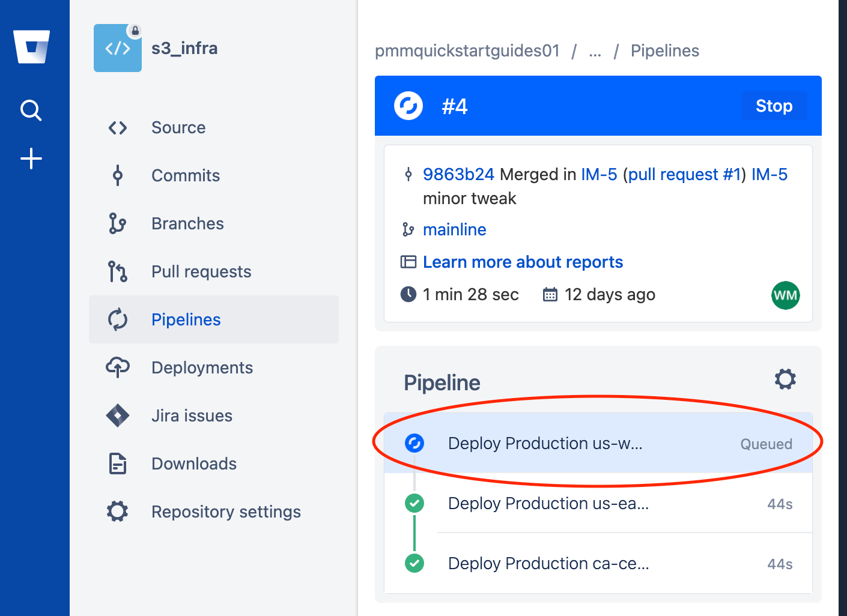Open Repository settings from the sidebar
The height and width of the screenshot is (616, 847).
(118, 512)
